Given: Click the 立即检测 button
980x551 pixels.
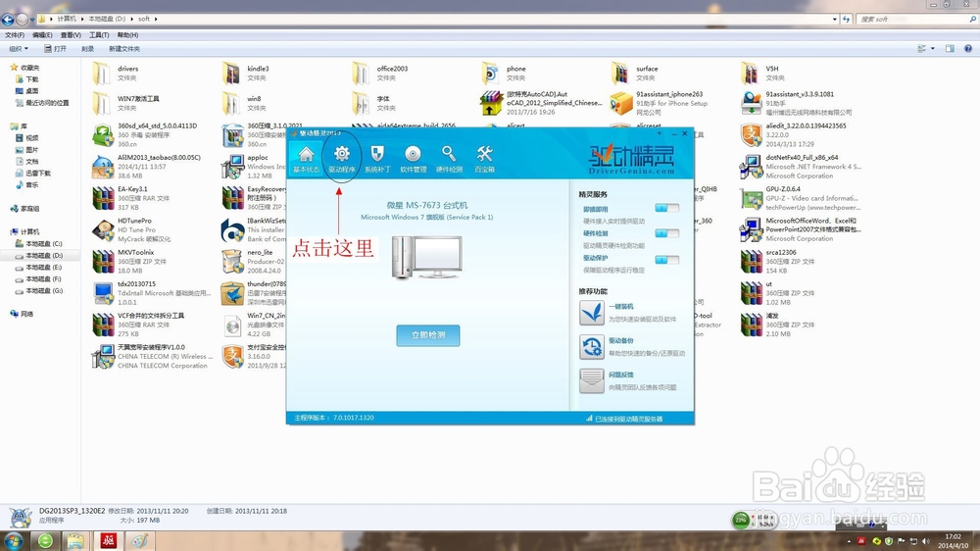Looking at the screenshot, I should click(428, 335).
